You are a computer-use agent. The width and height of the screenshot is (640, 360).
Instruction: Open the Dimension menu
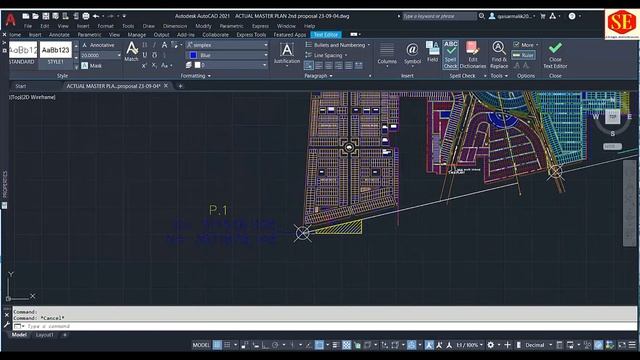click(x=175, y=26)
